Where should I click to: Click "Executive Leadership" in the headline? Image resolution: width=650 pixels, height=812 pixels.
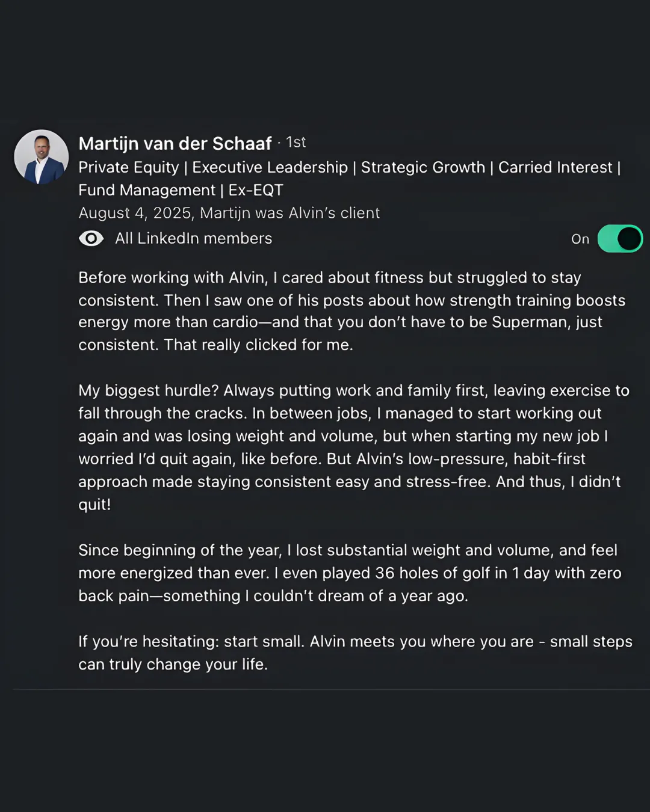[270, 167]
